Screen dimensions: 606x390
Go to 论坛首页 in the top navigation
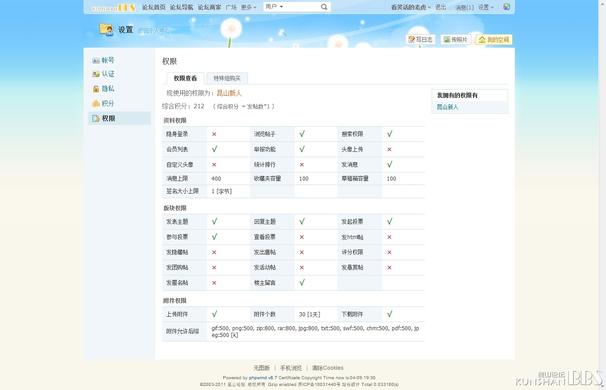coord(154,7)
